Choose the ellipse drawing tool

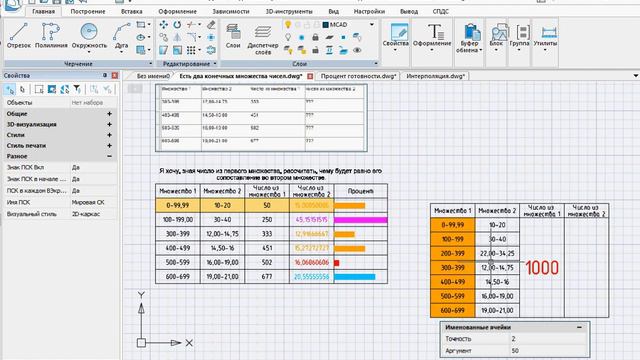pos(141,38)
